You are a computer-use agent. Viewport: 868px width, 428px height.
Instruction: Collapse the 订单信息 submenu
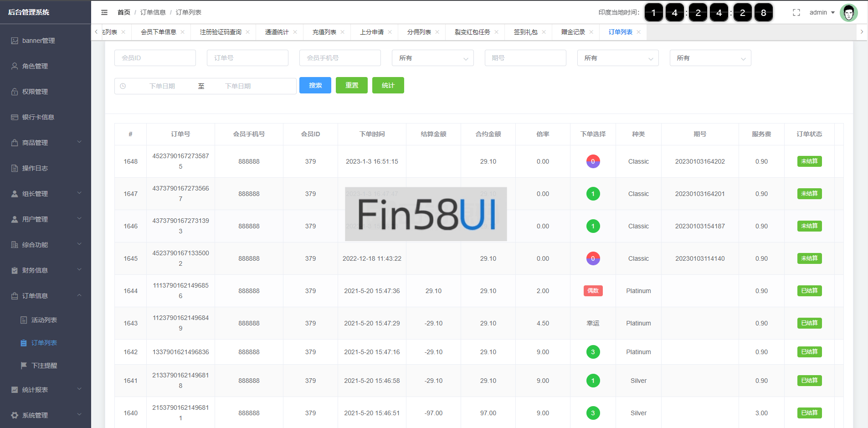click(46, 296)
